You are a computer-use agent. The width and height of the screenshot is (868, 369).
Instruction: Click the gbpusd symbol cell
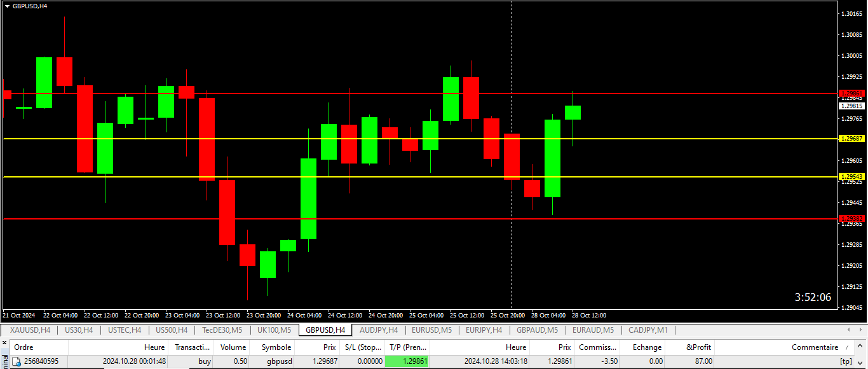(x=280, y=361)
